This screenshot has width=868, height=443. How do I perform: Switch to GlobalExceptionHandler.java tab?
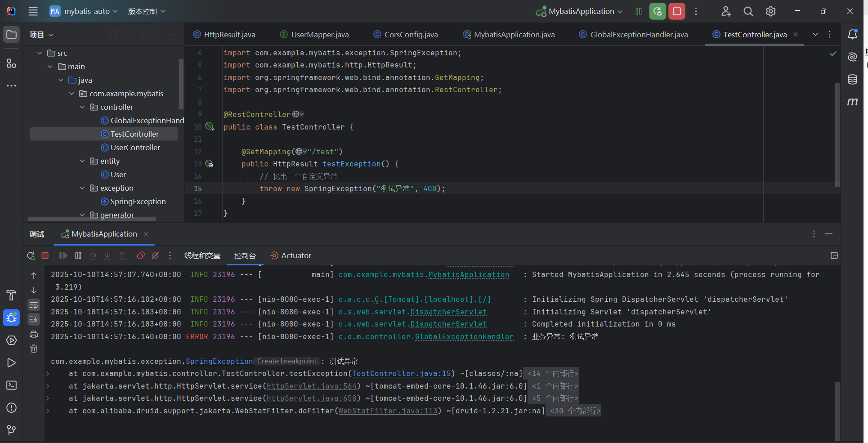coord(639,35)
